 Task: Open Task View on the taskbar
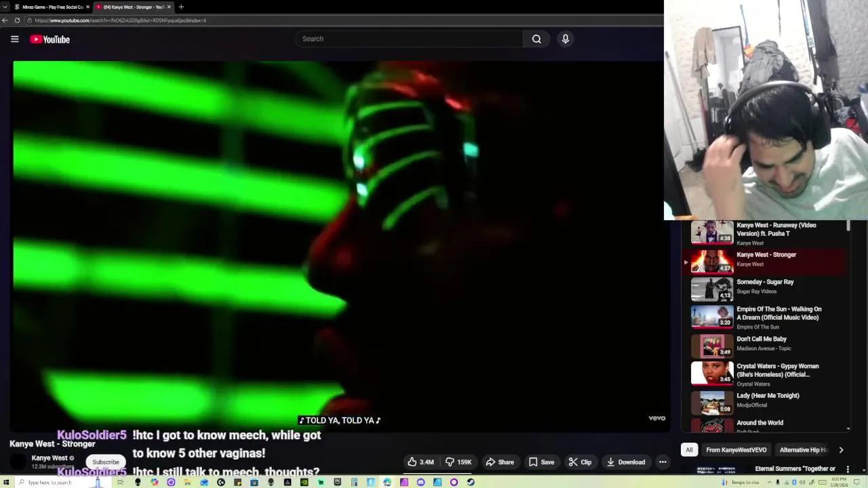click(121, 482)
